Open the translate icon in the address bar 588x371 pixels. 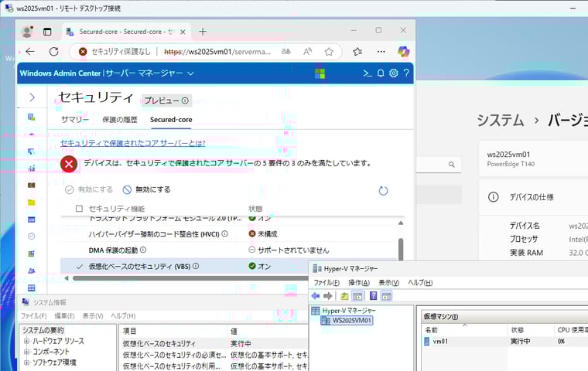click(x=285, y=52)
